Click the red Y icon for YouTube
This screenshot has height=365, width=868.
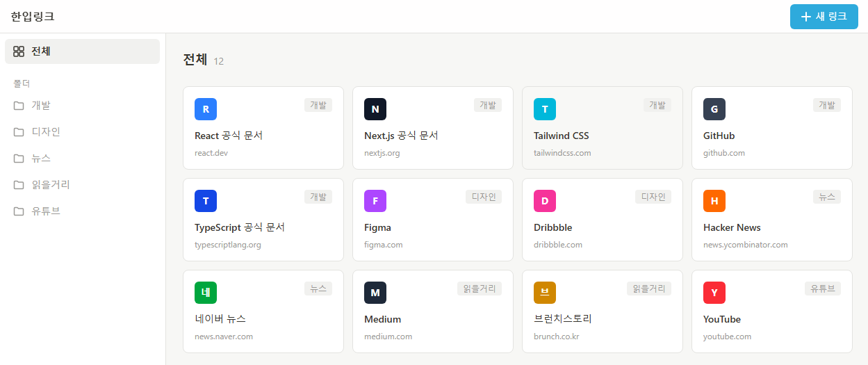[714, 293]
